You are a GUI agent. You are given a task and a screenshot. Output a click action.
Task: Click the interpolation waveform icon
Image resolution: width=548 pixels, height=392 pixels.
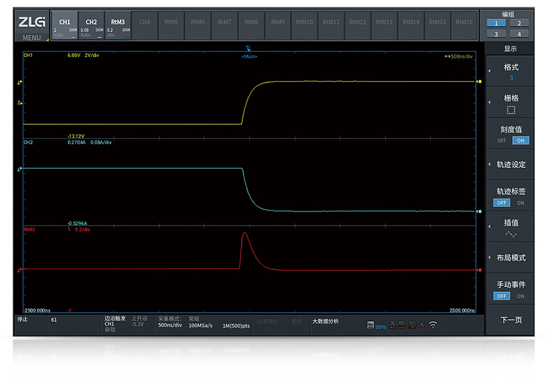click(511, 234)
